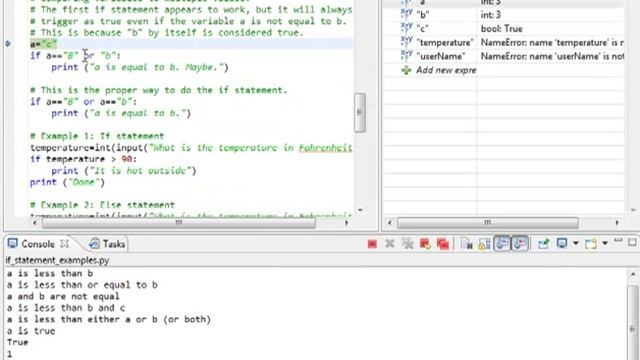Maximize the Console panel view
640x360 pixels.
632,242
